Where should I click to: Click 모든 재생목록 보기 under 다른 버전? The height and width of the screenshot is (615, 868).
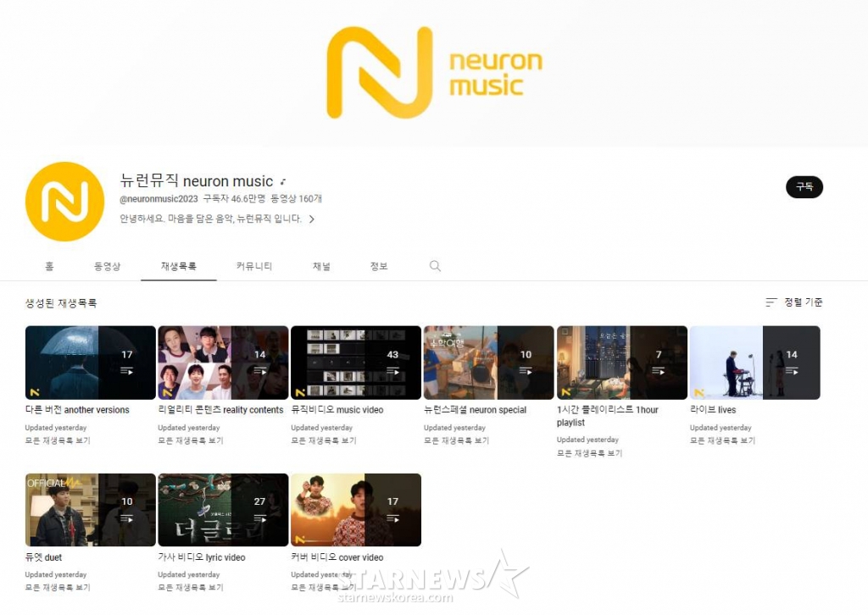pyautogui.click(x=58, y=440)
